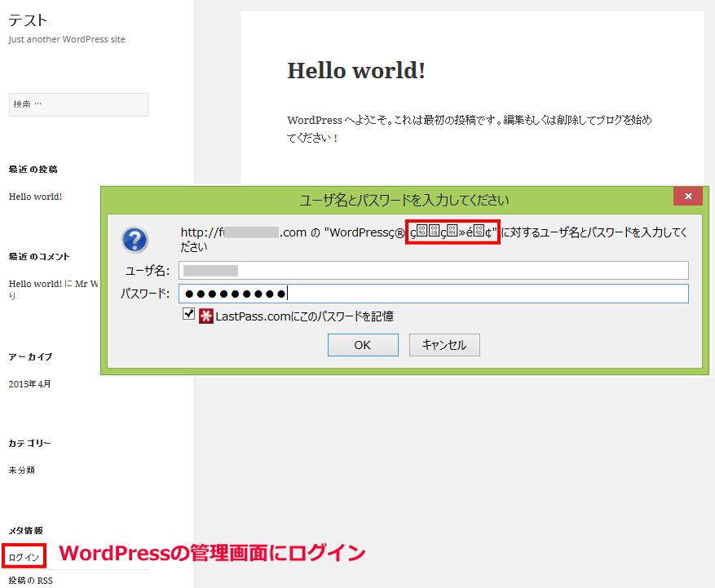Dismiss dialog using キャンセル button

(x=444, y=345)
